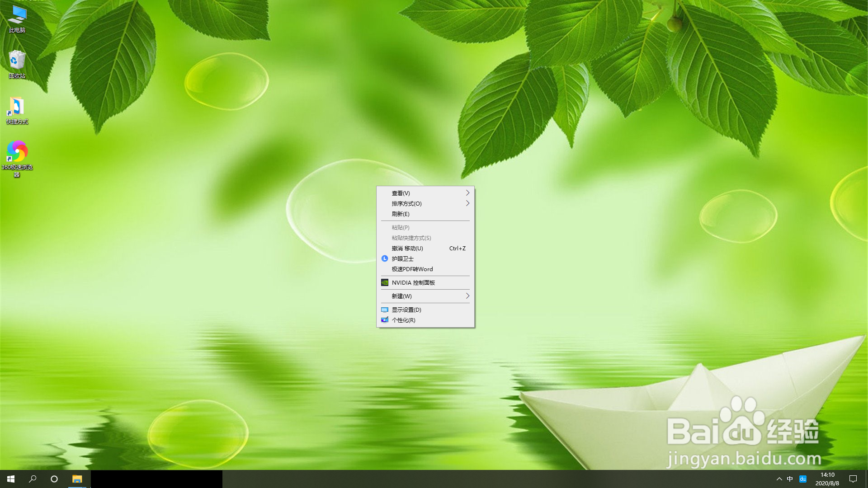Screen dimensions: 868x488
Task: Click the blue du input method tray icon
Action: 803,479
